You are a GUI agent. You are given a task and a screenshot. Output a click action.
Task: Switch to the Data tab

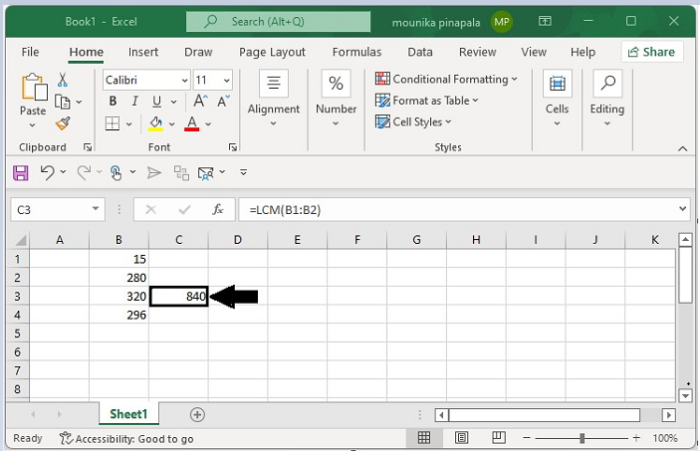tap(420, 52)
